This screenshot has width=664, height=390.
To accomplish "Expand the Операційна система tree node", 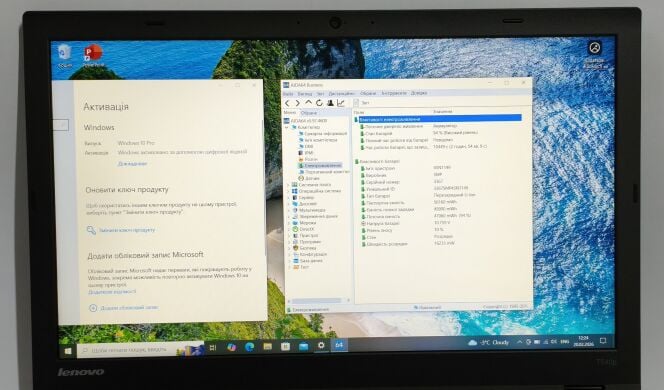I will point(289,191).
